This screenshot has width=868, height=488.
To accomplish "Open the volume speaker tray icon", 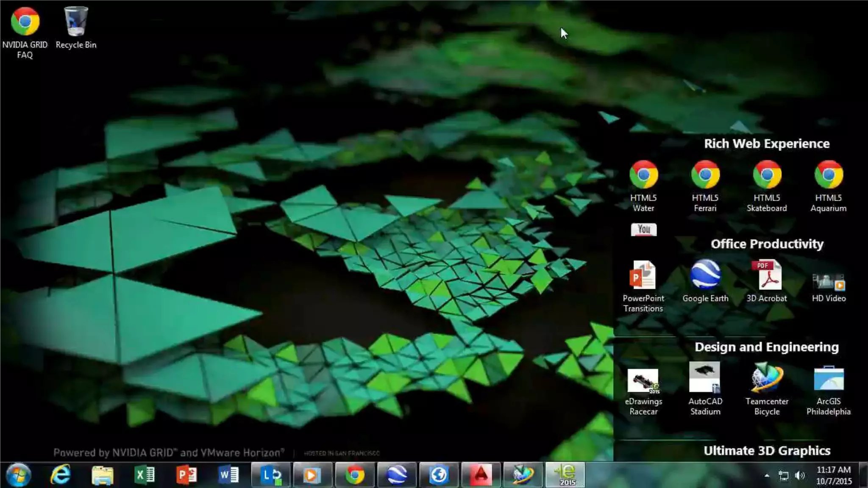I will point(799,476).
